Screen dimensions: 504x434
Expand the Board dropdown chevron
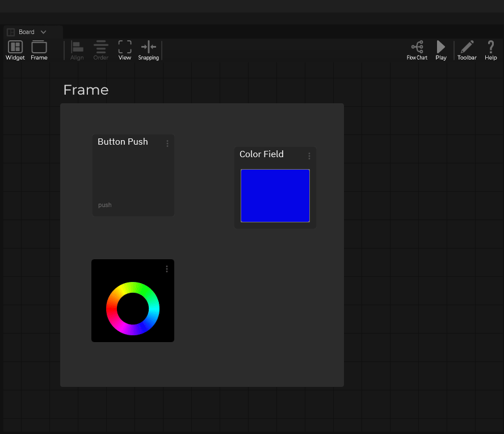[x=44, y=32]
